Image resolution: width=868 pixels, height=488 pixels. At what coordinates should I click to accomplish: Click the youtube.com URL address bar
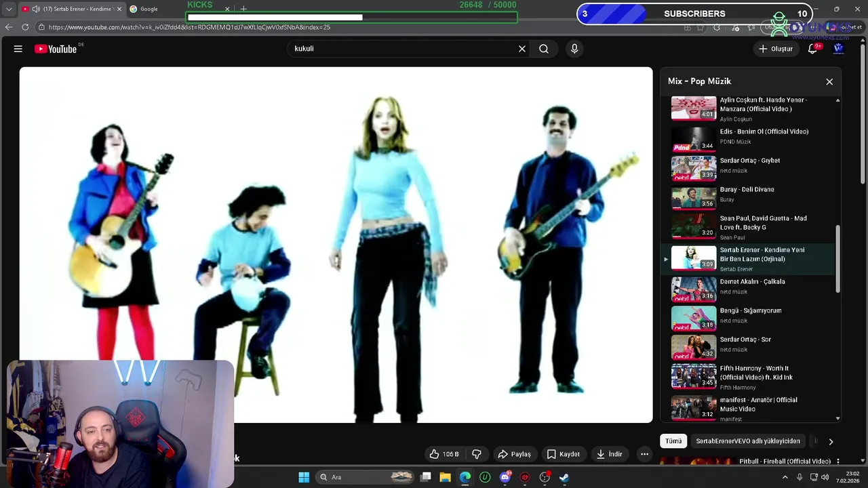tap(190, 27)
